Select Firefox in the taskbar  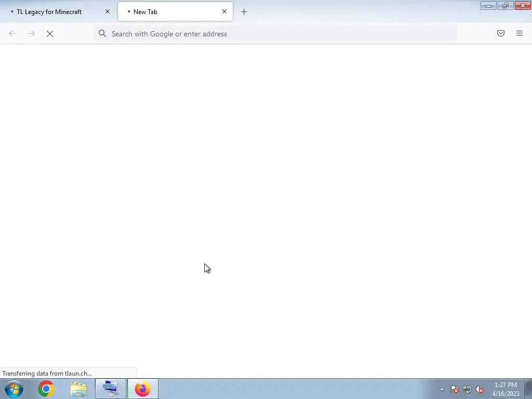tap(143, 389)
